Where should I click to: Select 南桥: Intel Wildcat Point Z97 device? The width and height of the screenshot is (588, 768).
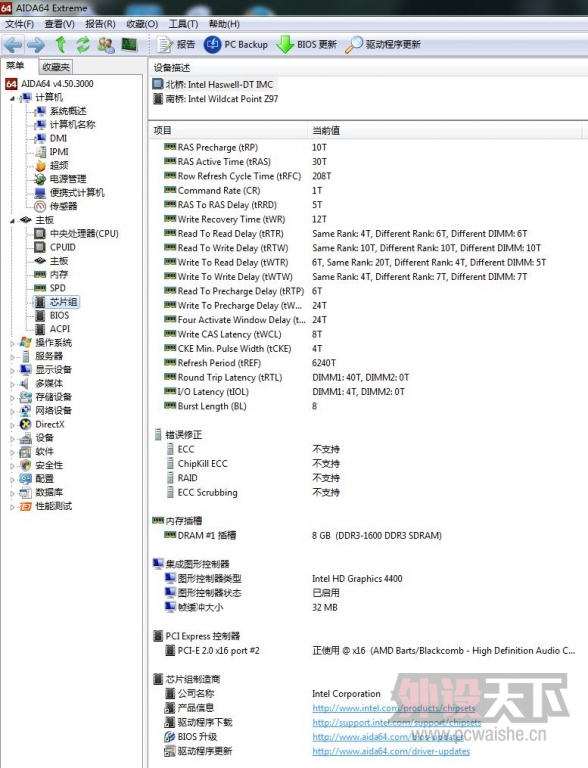tap(216, 99)
